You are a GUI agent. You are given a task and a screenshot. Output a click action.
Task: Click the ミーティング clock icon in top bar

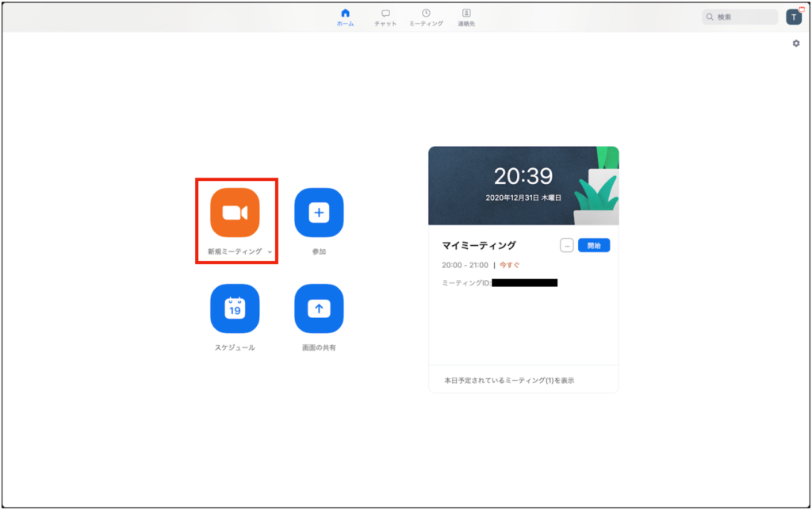[426, 13]
